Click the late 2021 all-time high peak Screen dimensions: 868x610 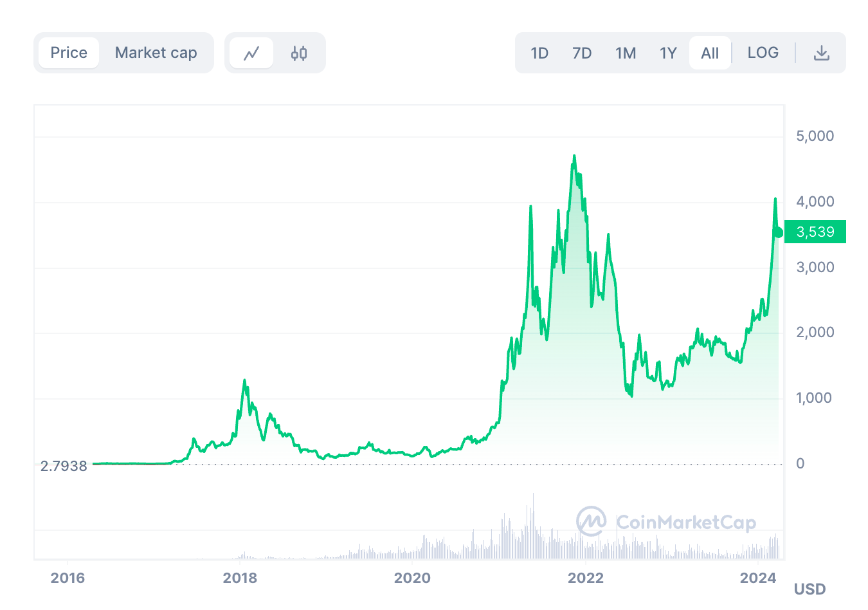[x=574, y=156]
